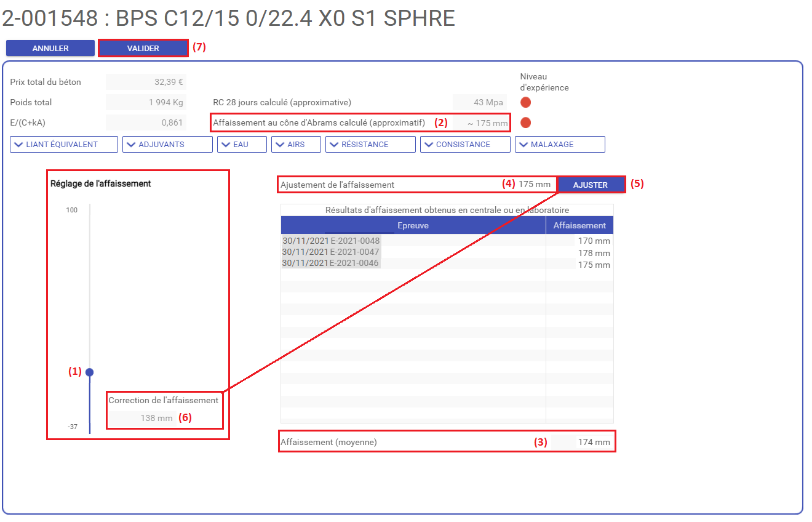The image size is (812, 522).
Task: Click the Correction de l'affaissement 138 mm field
Action: [x=141, y=419]
